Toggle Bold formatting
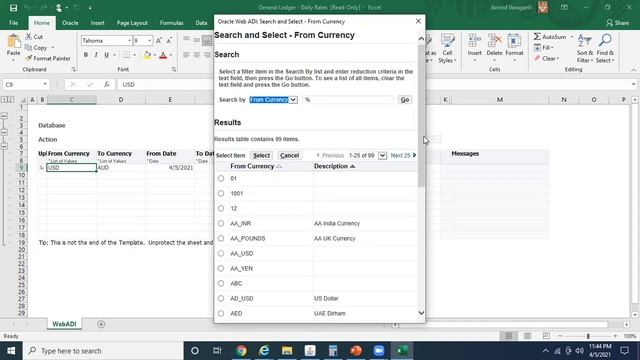The image size is (640, 360). 86,55
